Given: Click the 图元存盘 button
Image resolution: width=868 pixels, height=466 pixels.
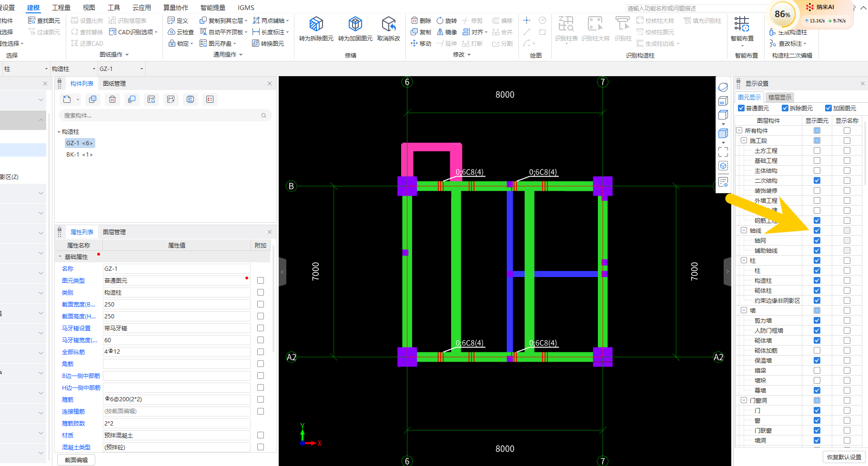Looking at the screenshot, I should [218, 43].
